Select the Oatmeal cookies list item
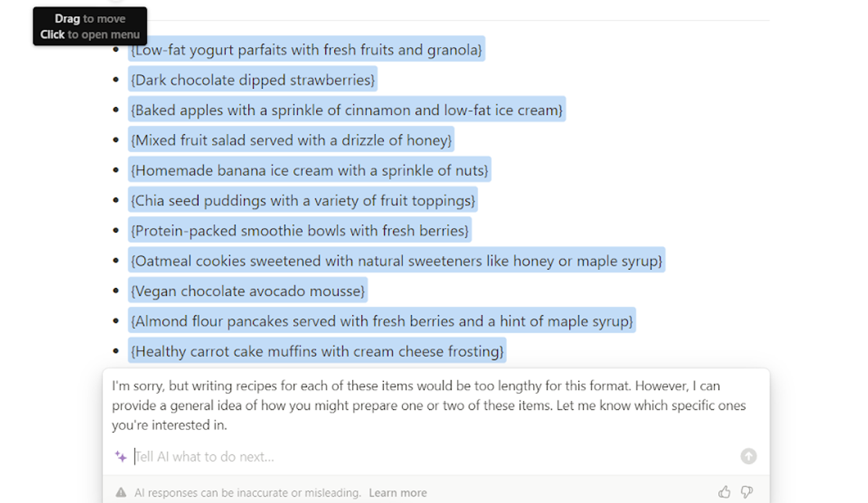Viewport: 868px width, 503px height. tap(396, 261)
